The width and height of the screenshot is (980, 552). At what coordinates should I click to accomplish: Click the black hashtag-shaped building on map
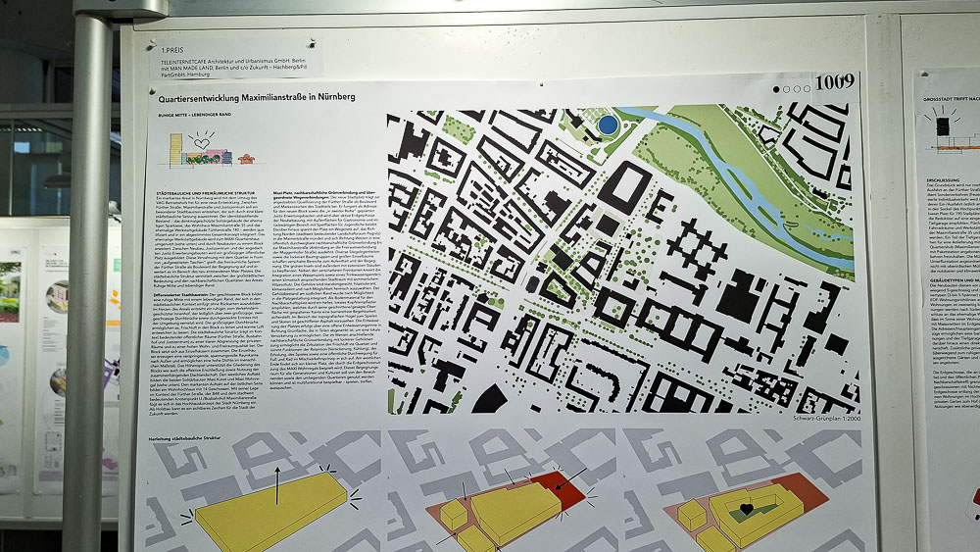point(698,243)
